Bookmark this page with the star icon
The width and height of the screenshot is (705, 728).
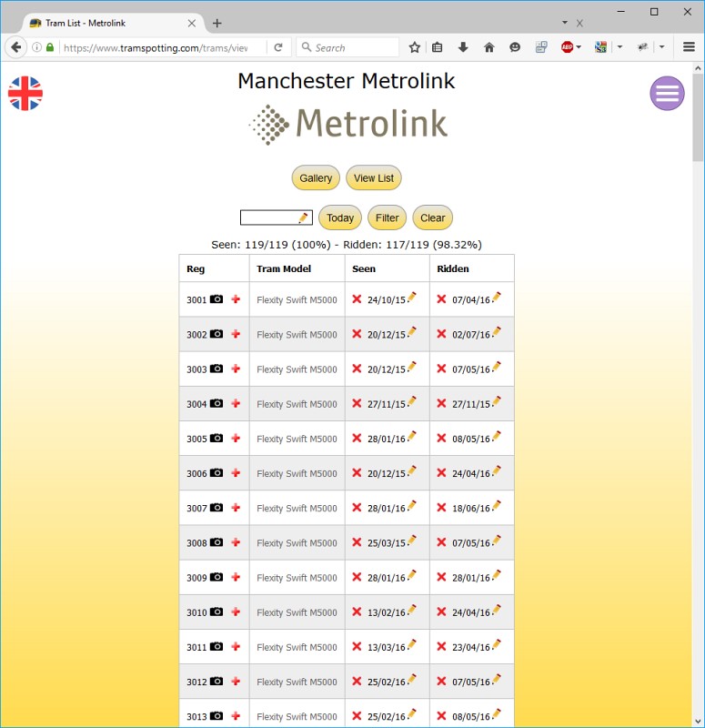[415, 47]
